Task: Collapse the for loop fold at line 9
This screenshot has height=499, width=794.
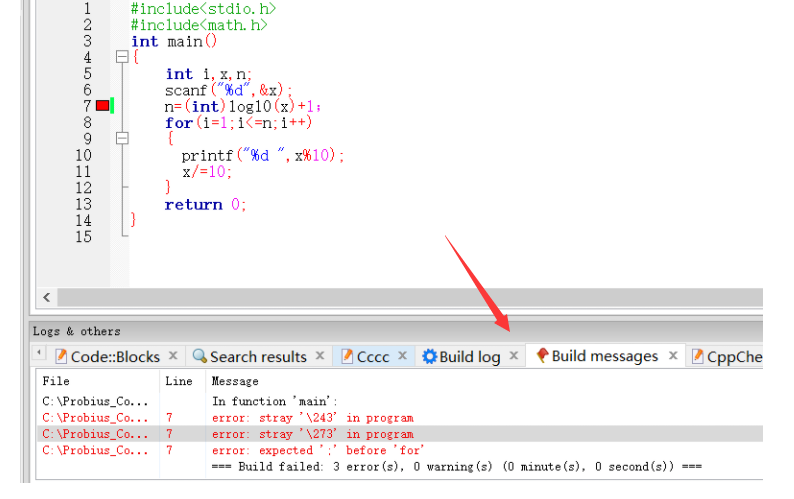Action: click(x=122, y=138)
